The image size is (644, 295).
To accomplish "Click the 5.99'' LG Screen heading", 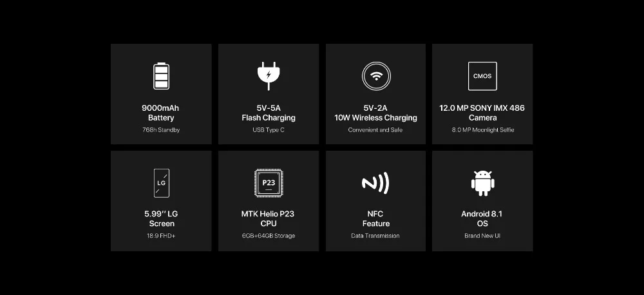I will (x=161, y=218).
